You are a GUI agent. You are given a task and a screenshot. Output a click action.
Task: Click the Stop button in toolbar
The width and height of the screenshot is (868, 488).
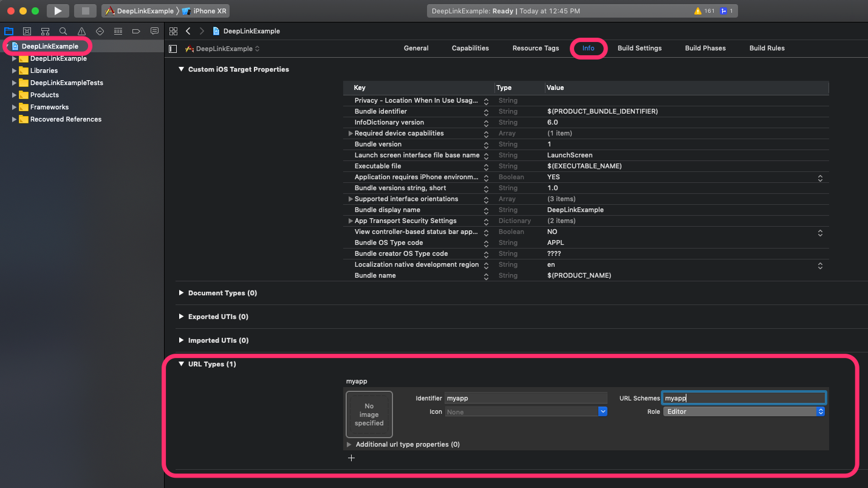point(85,11)
